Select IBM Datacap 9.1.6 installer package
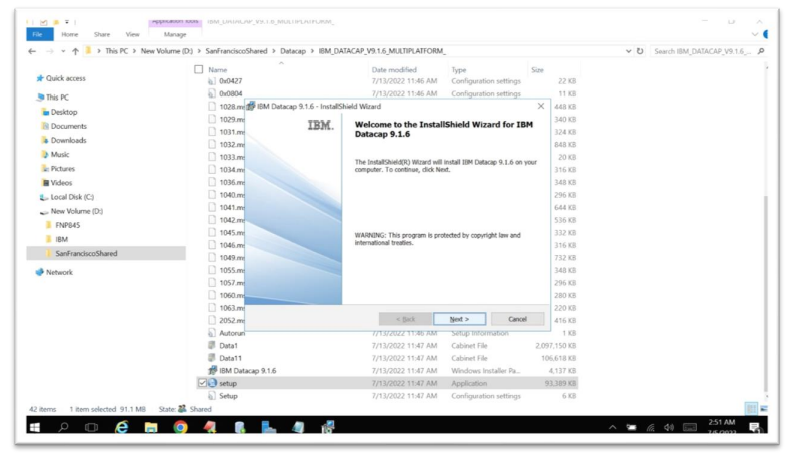 pyautogui.click(x=387, y=371)
